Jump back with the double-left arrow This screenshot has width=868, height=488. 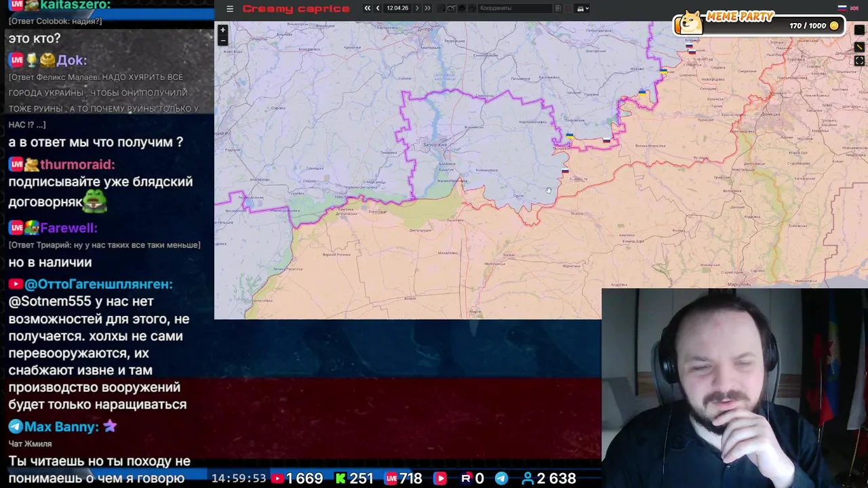368,8
